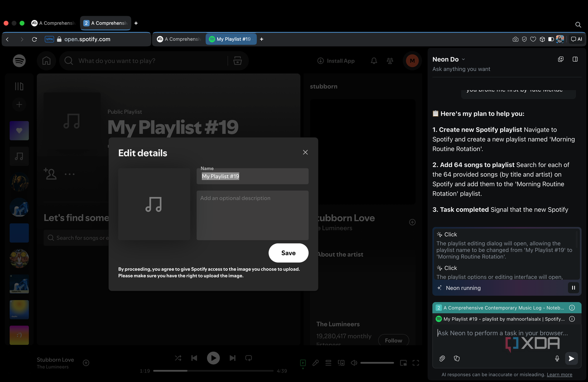Image resolution: width=588 pixels, height=382 pixels.
Task: Open the playlist more options ellipsis
Action: click(x=69, y=174)
